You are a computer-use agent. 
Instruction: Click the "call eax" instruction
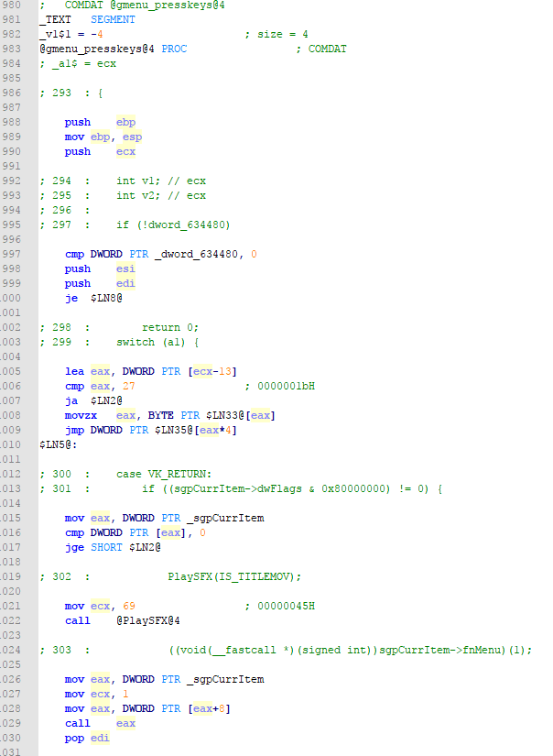[x=100, y=724]
